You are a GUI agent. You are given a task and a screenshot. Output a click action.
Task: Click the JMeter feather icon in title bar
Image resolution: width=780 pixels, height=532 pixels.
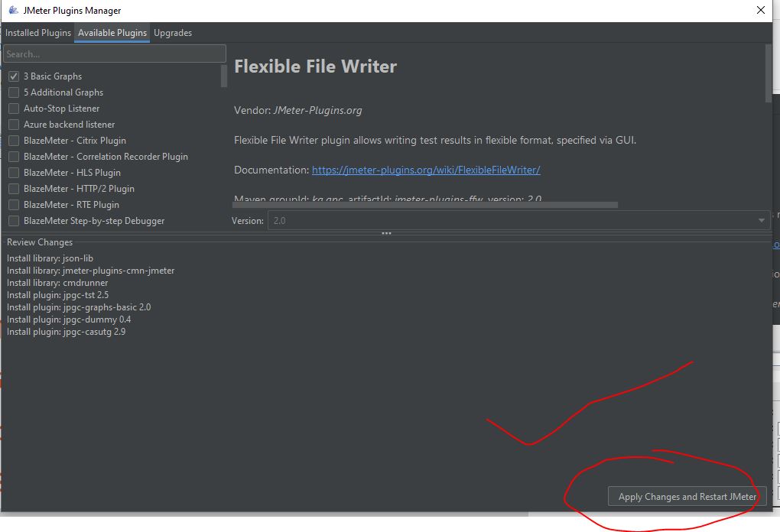pos(13,11)
